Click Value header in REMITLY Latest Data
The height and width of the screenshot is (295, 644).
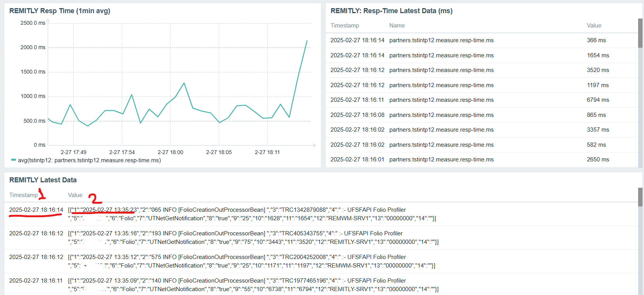[75, 195]
